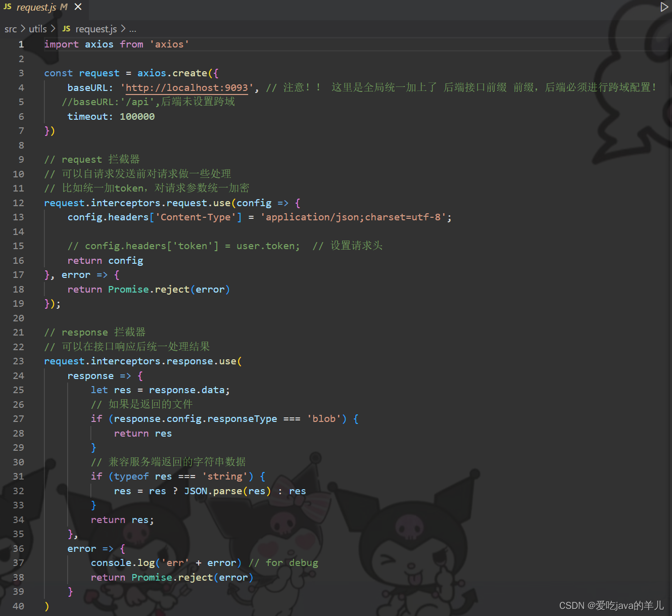Click the 'typeof res' condition
The height and width of the screenshot is (616, 672).
tap(143, 477)
